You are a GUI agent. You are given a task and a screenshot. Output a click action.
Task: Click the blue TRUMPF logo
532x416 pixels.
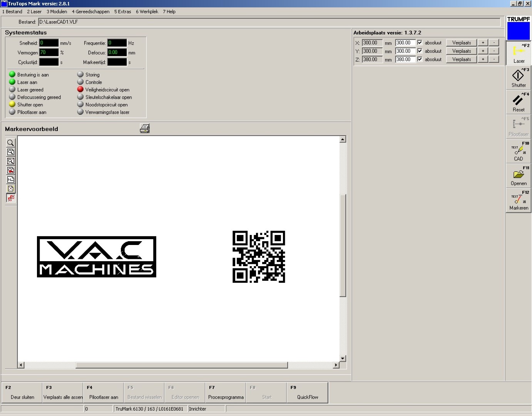pos(519,31)
